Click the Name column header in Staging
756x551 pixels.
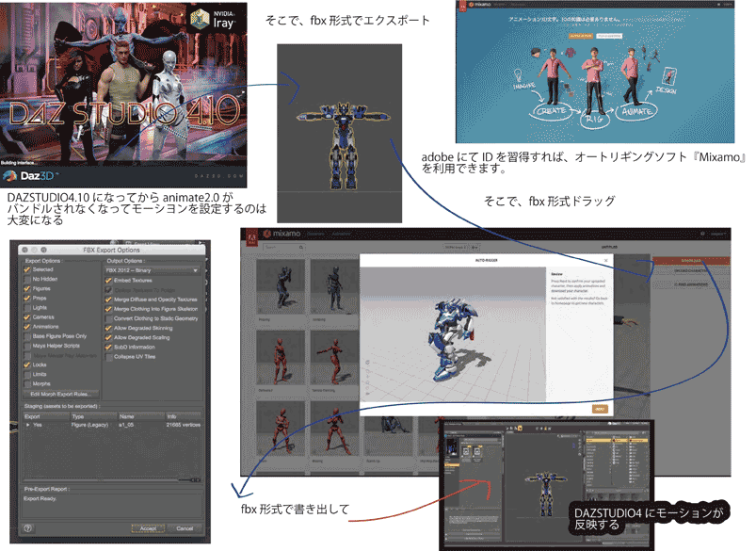tap(141, 416)
